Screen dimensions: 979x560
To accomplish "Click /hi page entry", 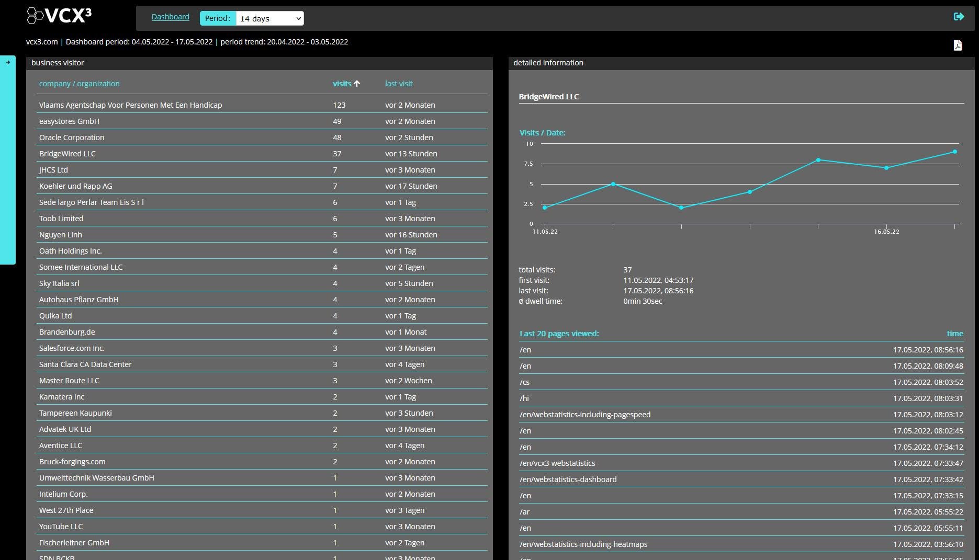I will click(741, 398).
